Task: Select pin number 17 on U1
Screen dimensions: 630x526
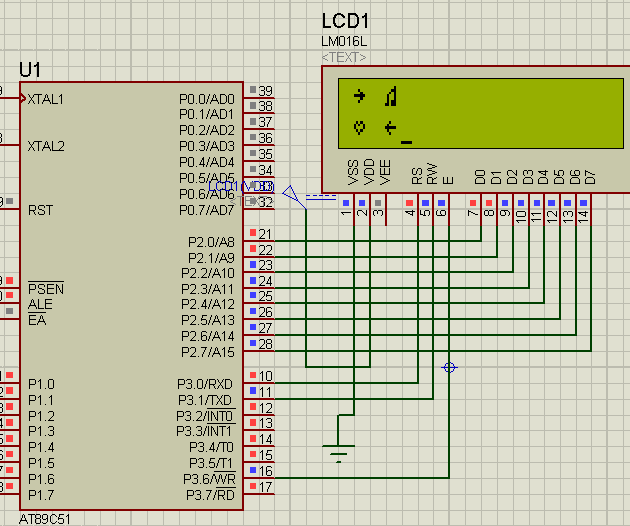Action: coord(265,487)
